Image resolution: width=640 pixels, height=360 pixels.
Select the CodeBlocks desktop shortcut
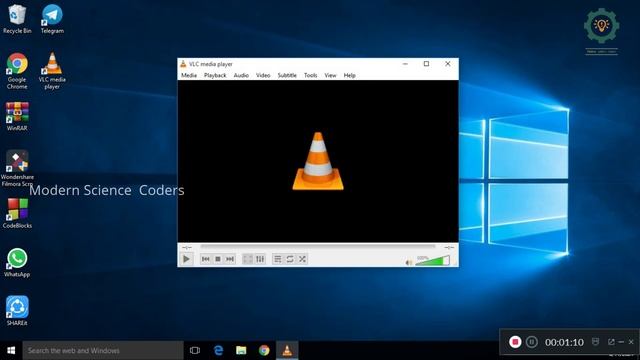click(x=17, y=213)
